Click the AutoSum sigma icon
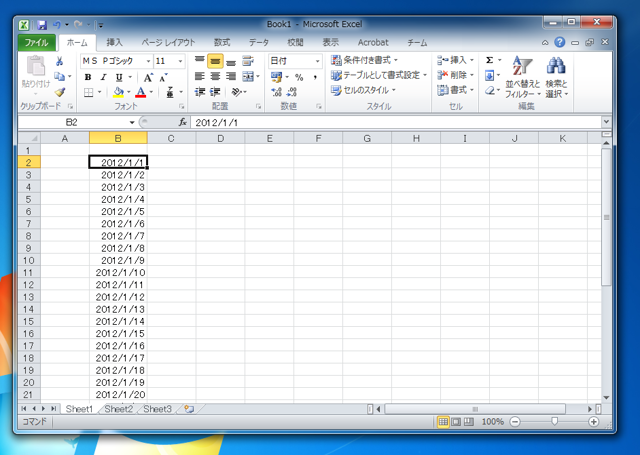 pyautogui.click(x=489, y=60)
